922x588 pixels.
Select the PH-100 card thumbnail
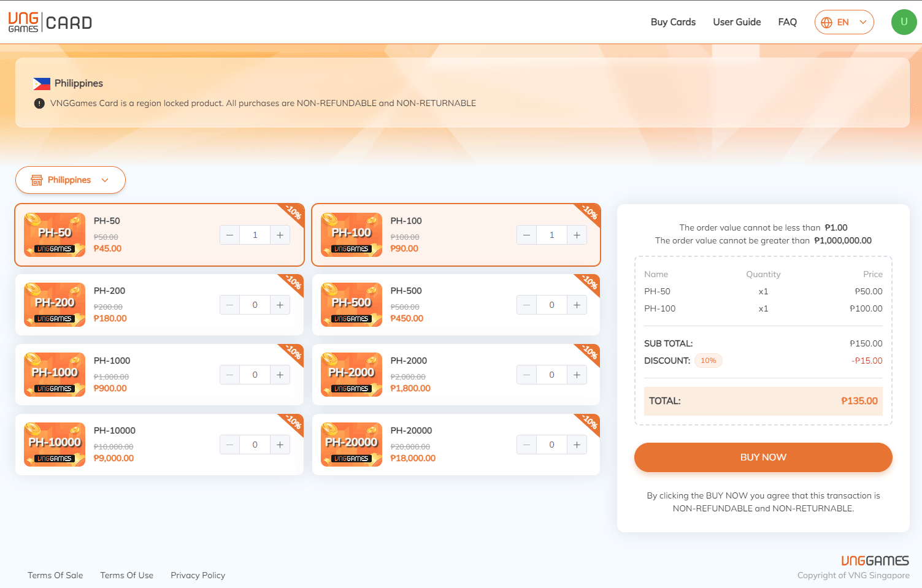[352, 235]
